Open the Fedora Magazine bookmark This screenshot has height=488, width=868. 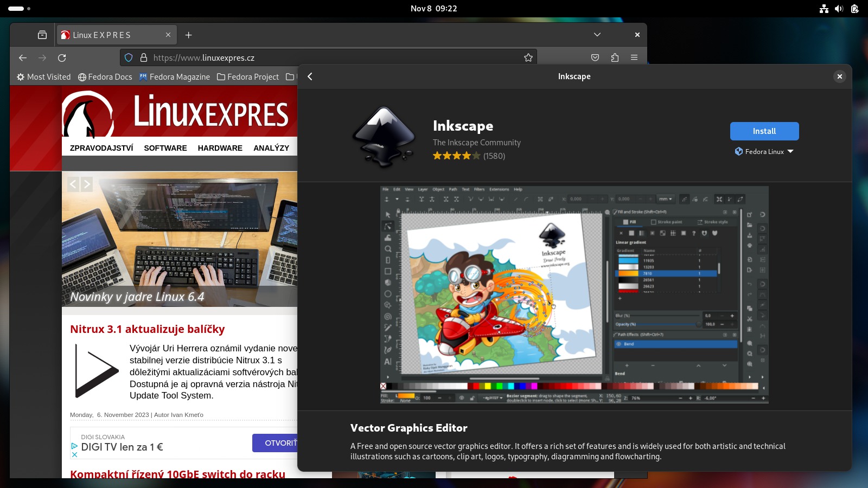click(175, 77)
